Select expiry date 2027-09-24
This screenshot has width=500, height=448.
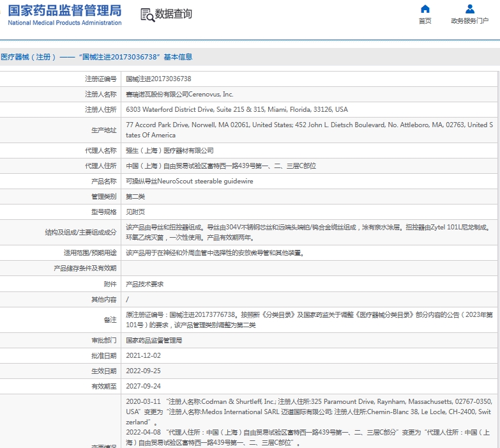(x=143, y=386)
